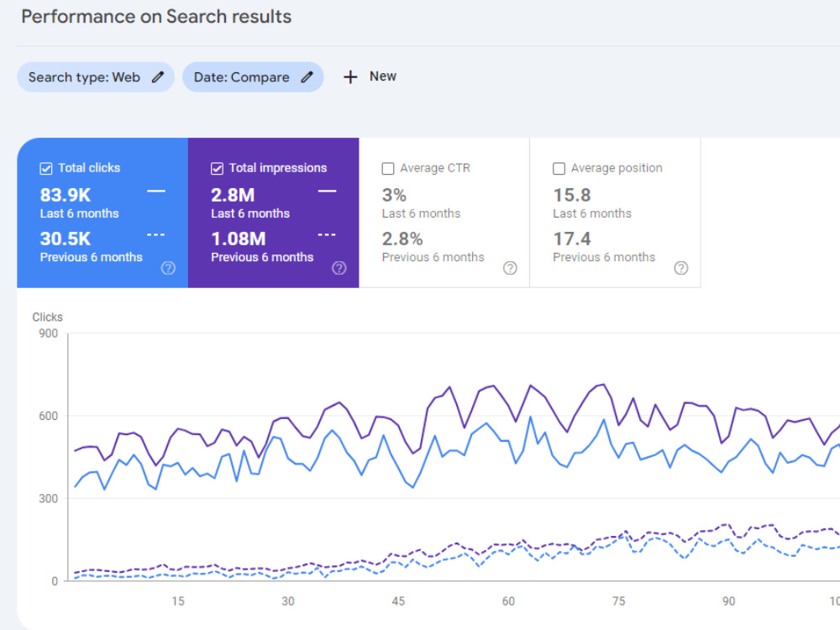
Task: Click the 2.8% previous CTR value
Action: (402, 239)
